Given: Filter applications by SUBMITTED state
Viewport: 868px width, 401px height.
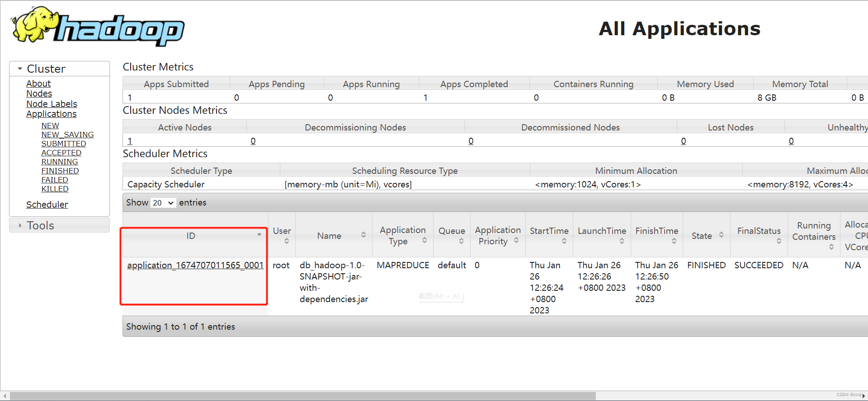Looking at the screenshot, I should (64, 144).
